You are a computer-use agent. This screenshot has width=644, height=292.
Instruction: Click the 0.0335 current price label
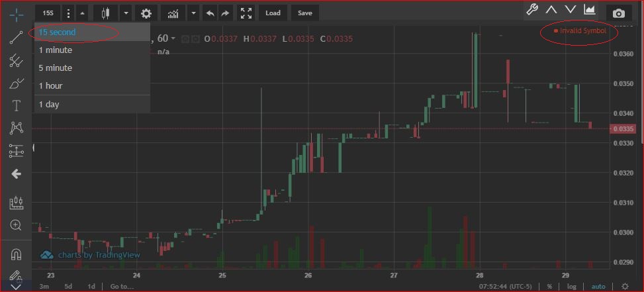624,129
